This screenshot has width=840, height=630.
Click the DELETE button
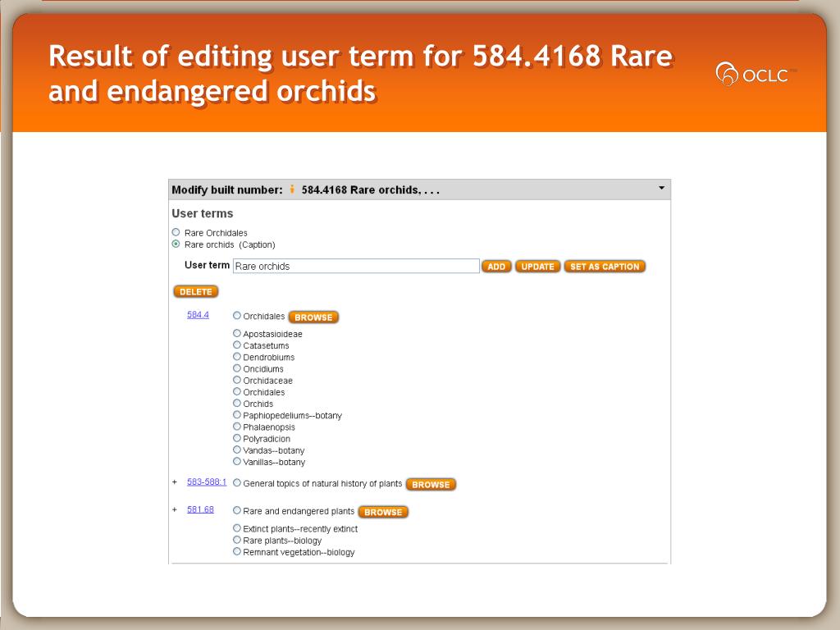tap(195, 292)
